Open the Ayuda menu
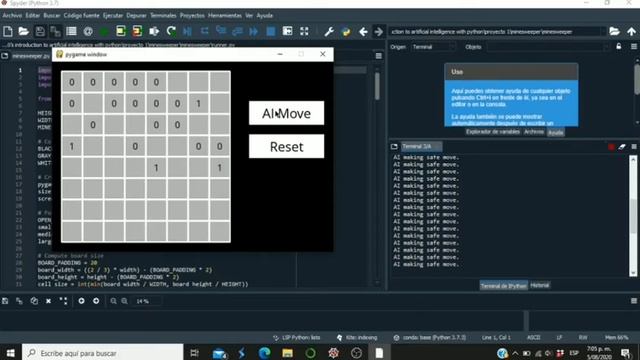Screen dimensions: 640x360 pyautogui.click(x=264, y=16)
